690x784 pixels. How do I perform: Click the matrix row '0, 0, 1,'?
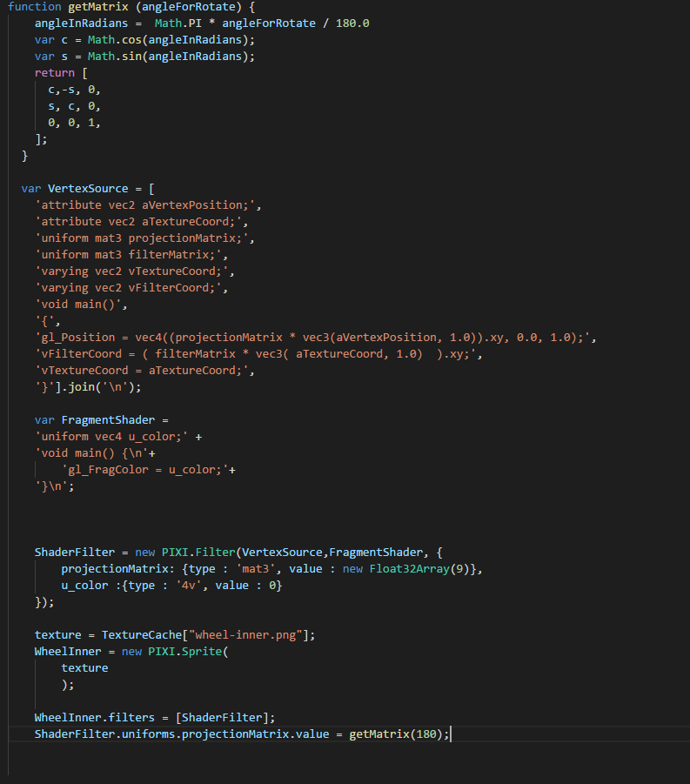[74, 123]
